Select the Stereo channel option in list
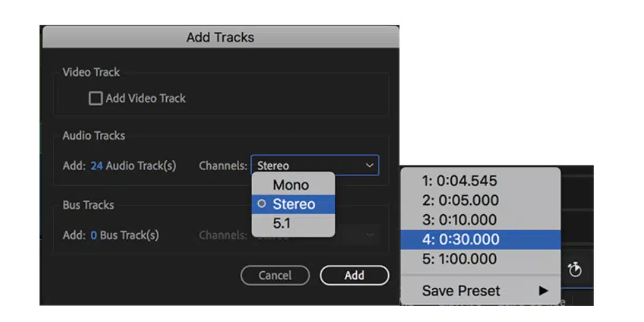Screen dimensions: 644x322 [293, 204]
